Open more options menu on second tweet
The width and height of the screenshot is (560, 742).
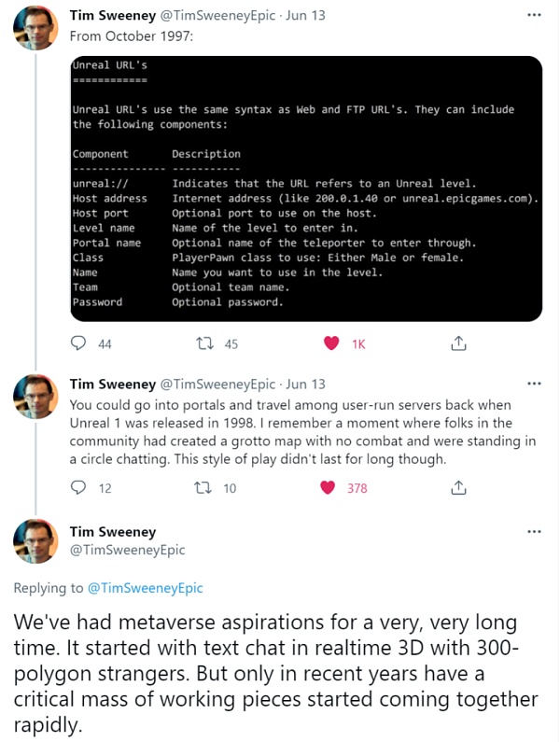(534, 384)
